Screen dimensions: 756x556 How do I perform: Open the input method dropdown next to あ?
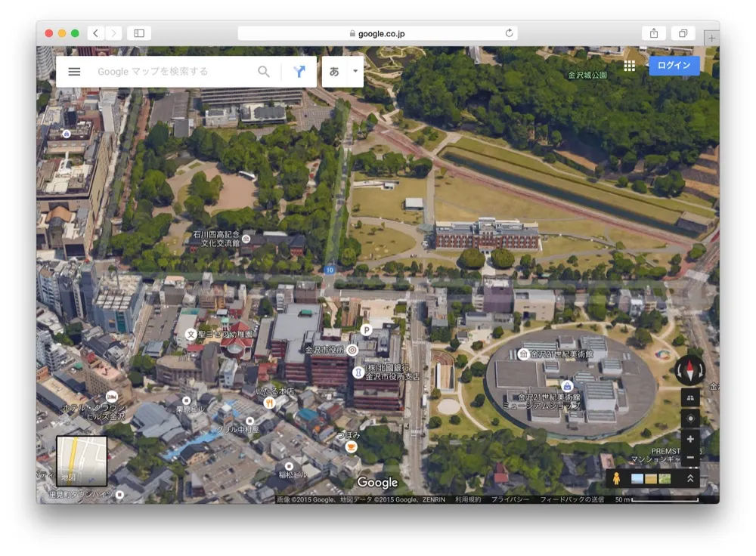pyautogui.click(x=354, y=71)
